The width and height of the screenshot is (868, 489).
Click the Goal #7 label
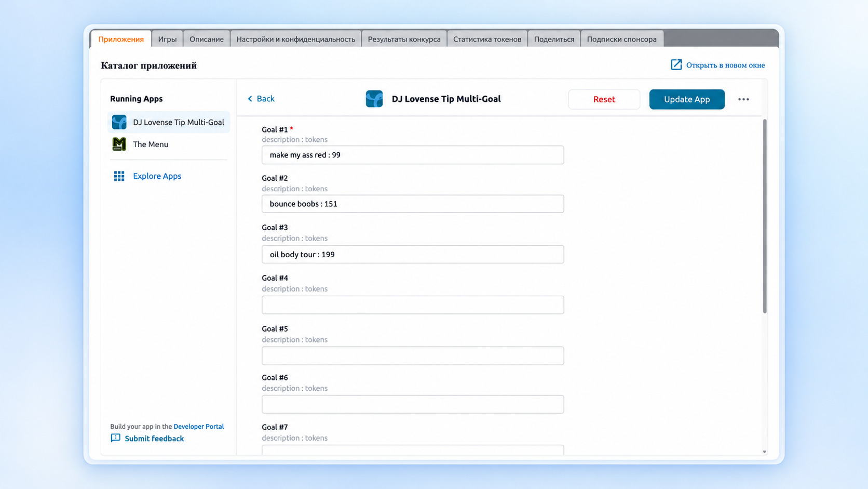275,427
